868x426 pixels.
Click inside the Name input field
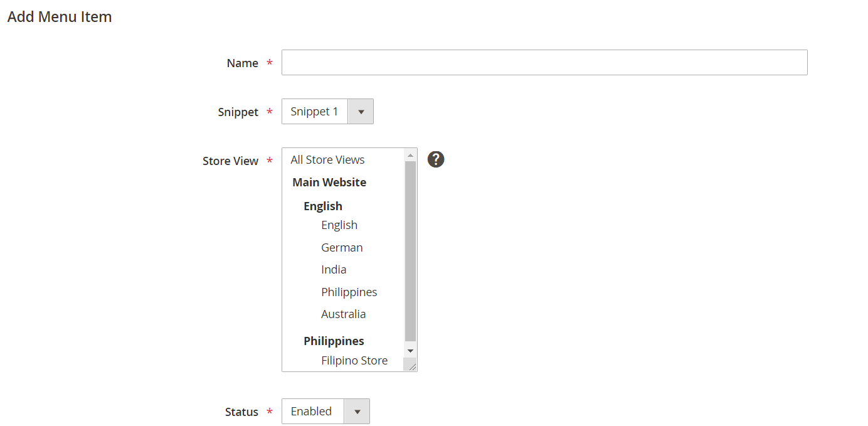543,62
